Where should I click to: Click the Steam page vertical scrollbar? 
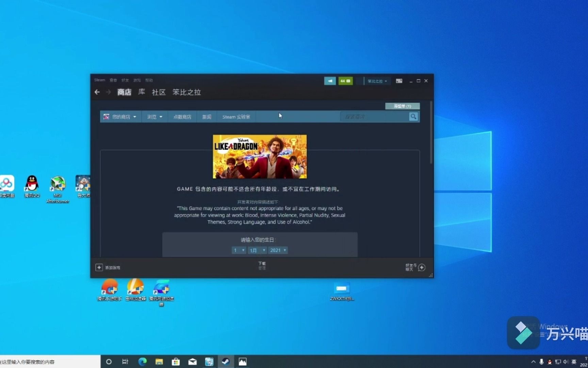click(x=431, y=132)
